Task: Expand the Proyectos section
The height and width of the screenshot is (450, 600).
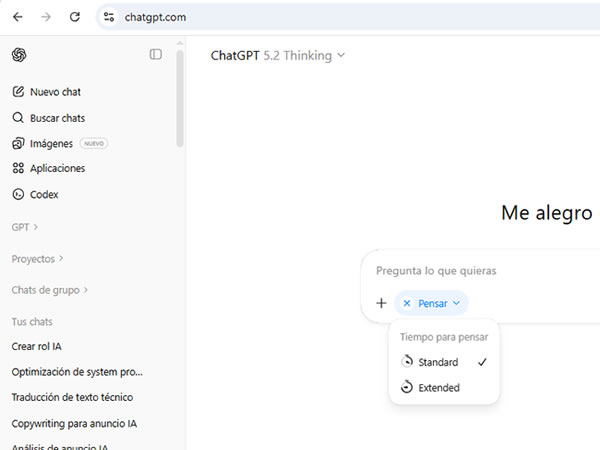Action: pos(37,259)
